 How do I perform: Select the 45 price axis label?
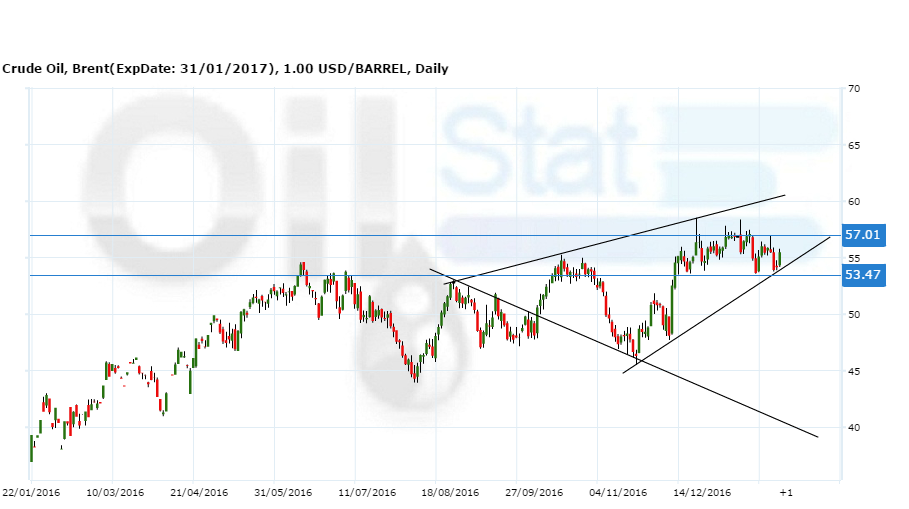[855, 372]
